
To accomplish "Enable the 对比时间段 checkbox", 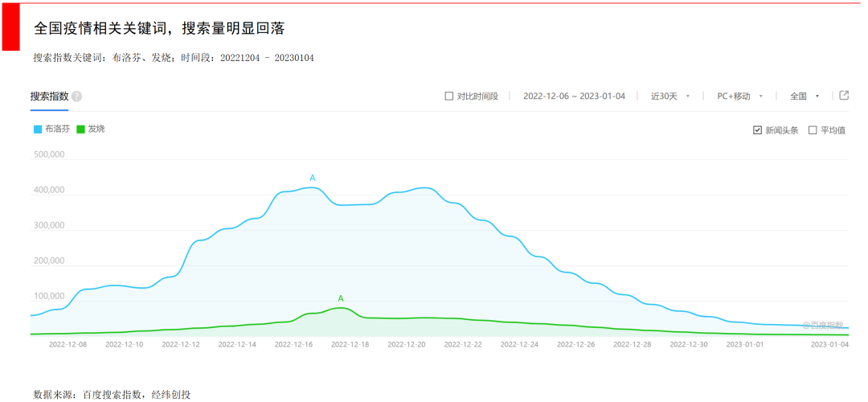I will coord(449,96).
